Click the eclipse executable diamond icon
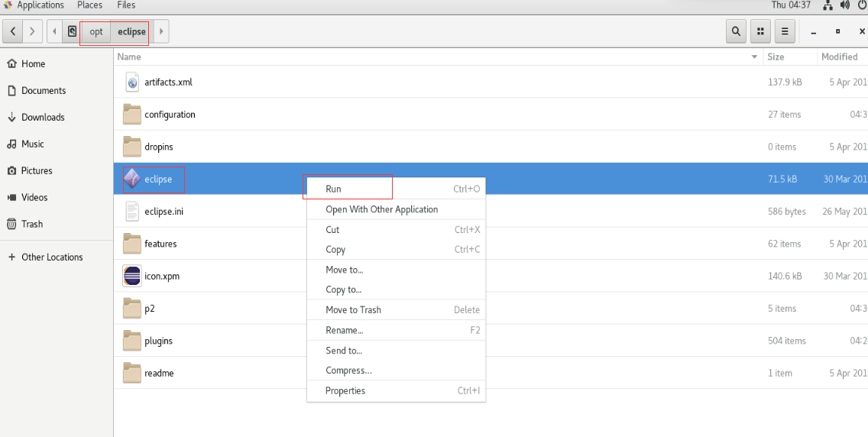Screen dimensions: 868x437 (131, 179)
